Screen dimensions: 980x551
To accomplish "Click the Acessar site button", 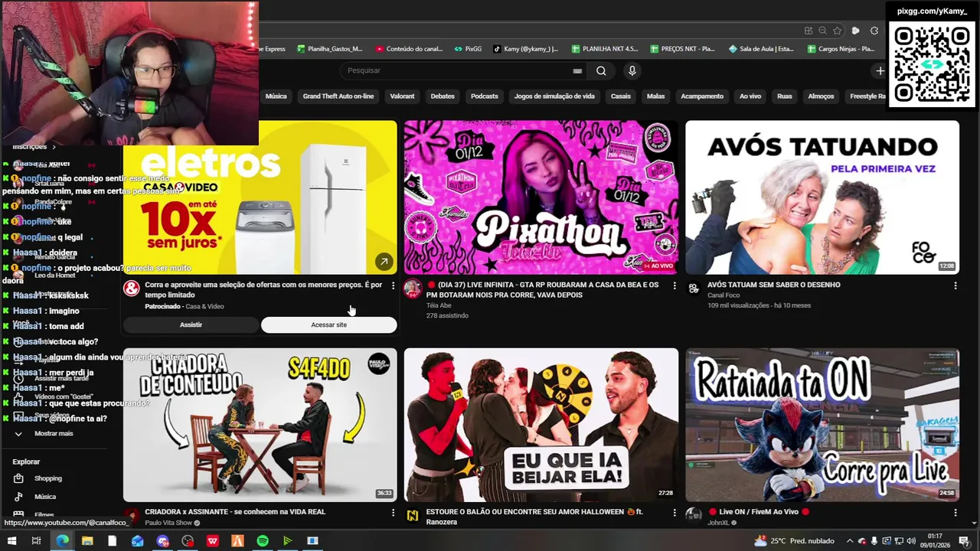I will tap(329, 325).
